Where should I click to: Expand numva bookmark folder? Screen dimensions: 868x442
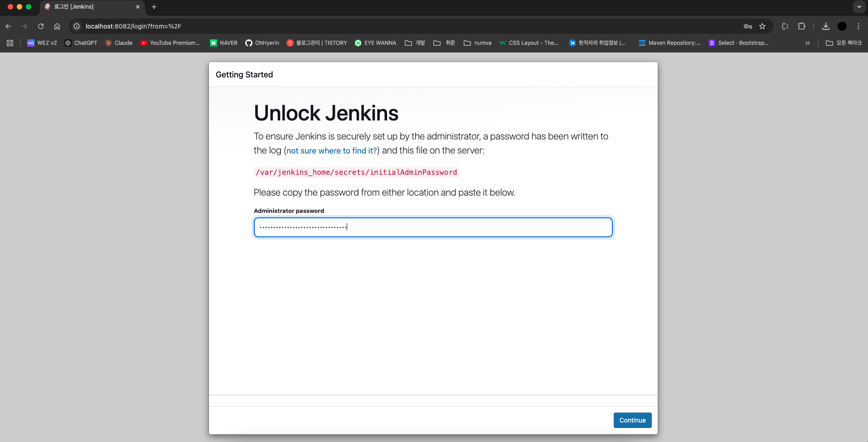tap(478, 43)
